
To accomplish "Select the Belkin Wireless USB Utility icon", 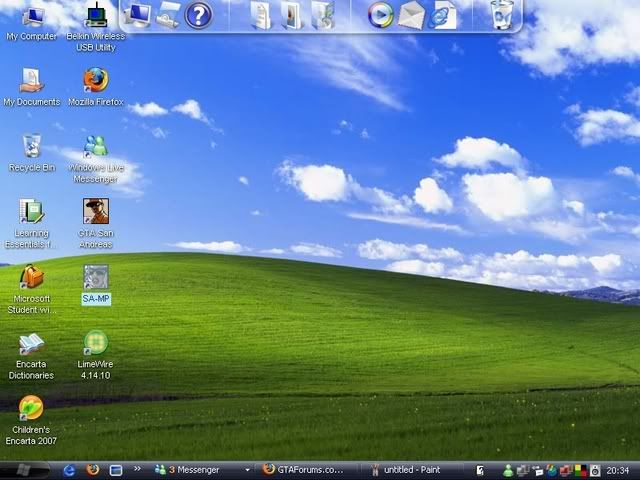I will point(96,27).
